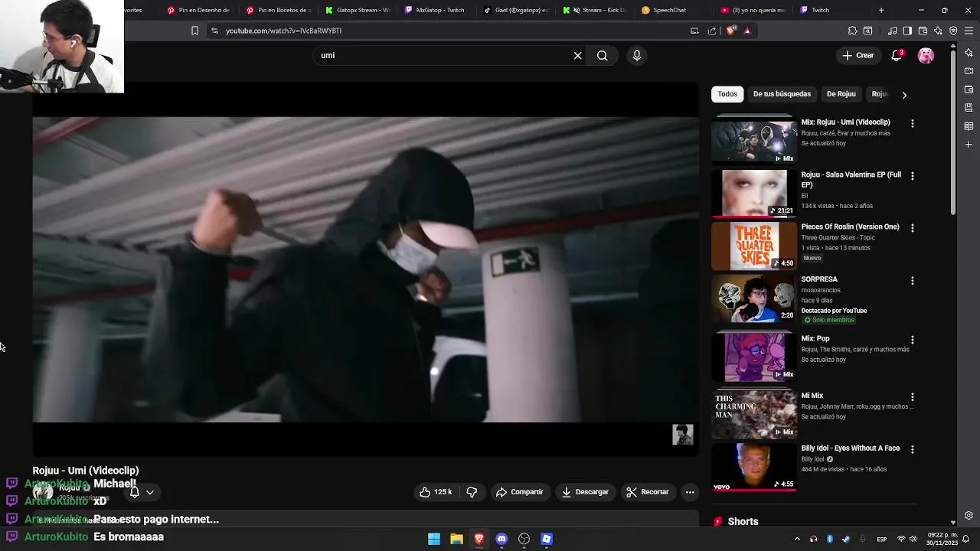The image size is (980, 551).
Task: Open the YouTube account avatar menu
Action: (926, 55)
